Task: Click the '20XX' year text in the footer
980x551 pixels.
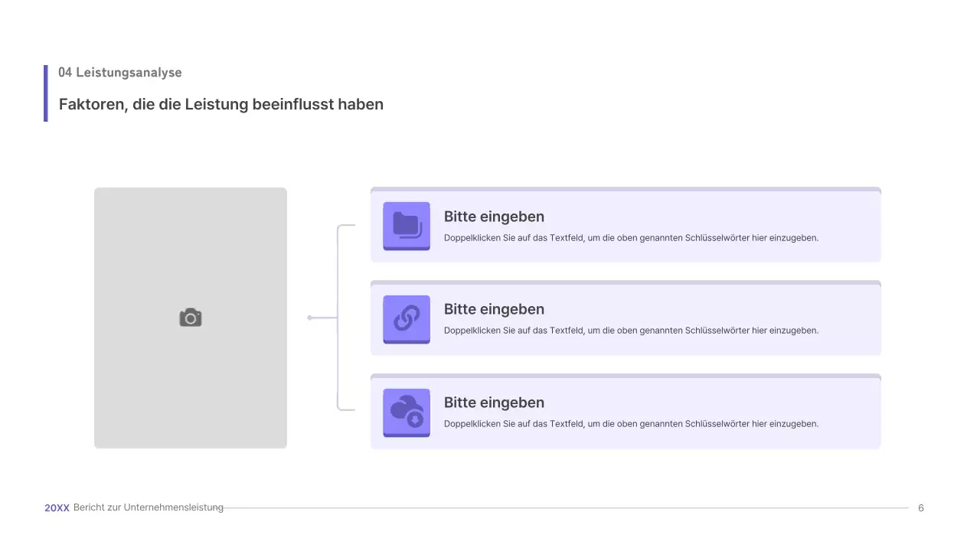Action: (57, 508)
